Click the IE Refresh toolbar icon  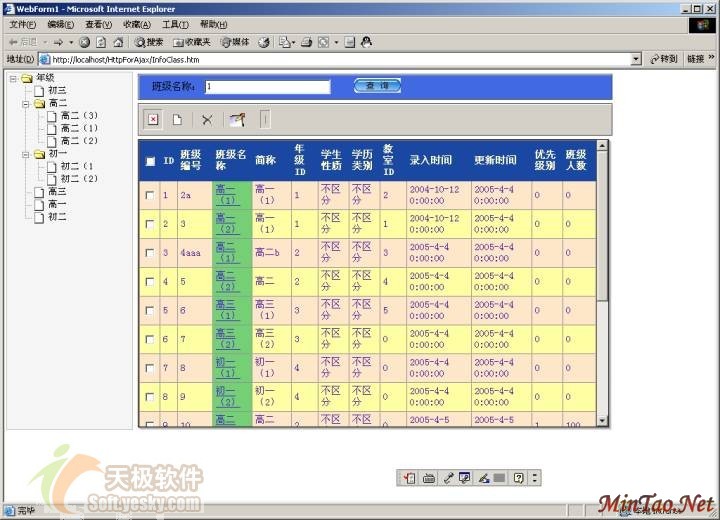[101, 42]
